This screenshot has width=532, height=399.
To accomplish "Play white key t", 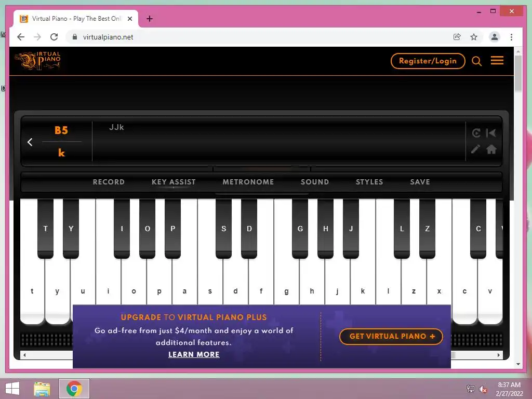I will 32,291.
